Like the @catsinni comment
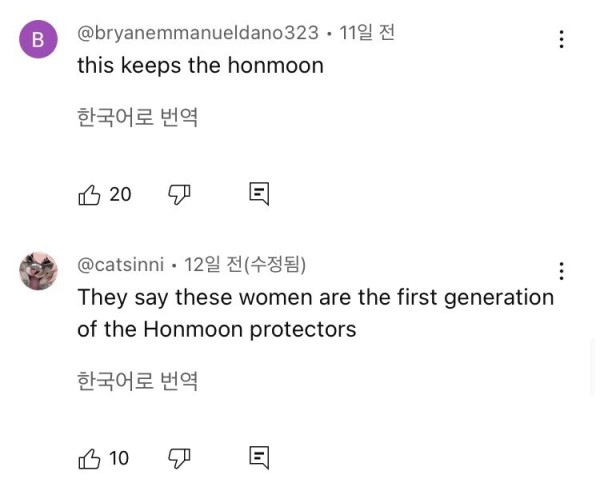The width and height of the screenshot is (600, 483). point(89,459)
